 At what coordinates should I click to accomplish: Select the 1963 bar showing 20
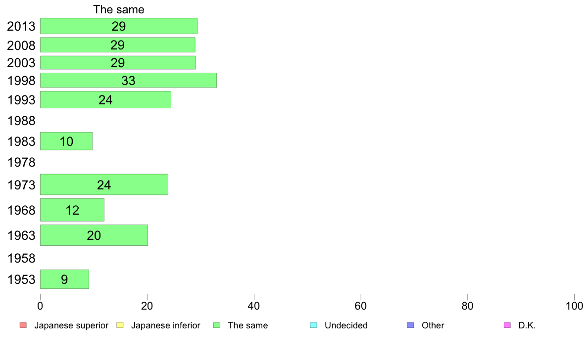pyautogui.click(x=94, y=235)
